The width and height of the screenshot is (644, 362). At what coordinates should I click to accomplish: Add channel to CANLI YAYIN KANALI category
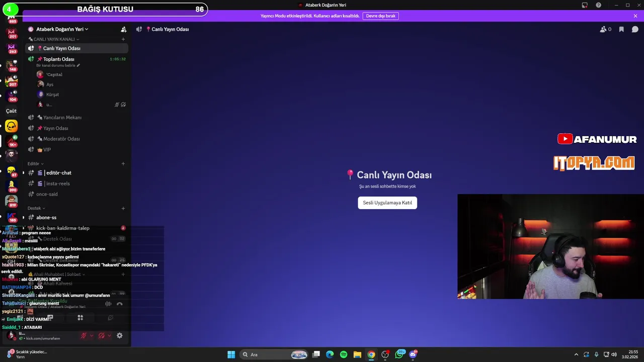coord(123,39)
